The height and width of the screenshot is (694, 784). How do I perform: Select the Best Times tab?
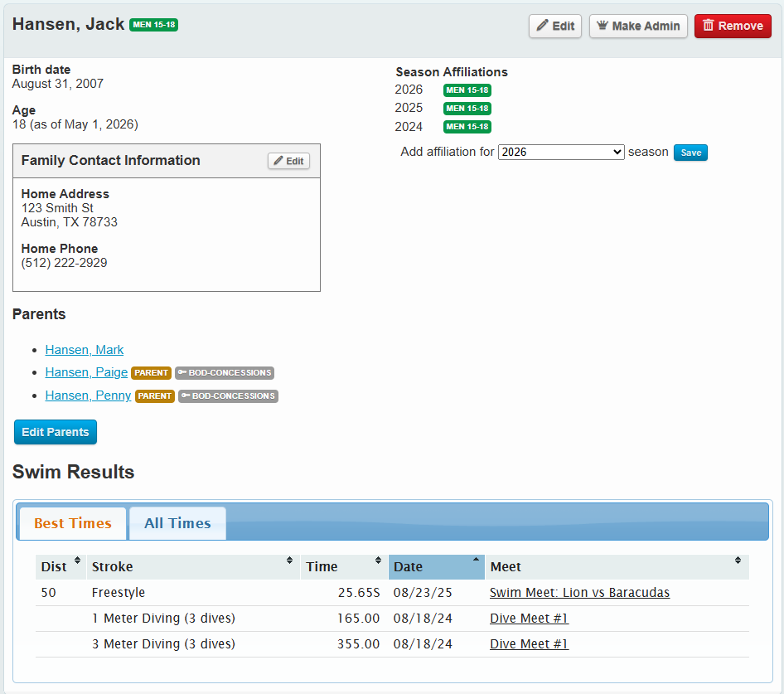coord(72,523)
